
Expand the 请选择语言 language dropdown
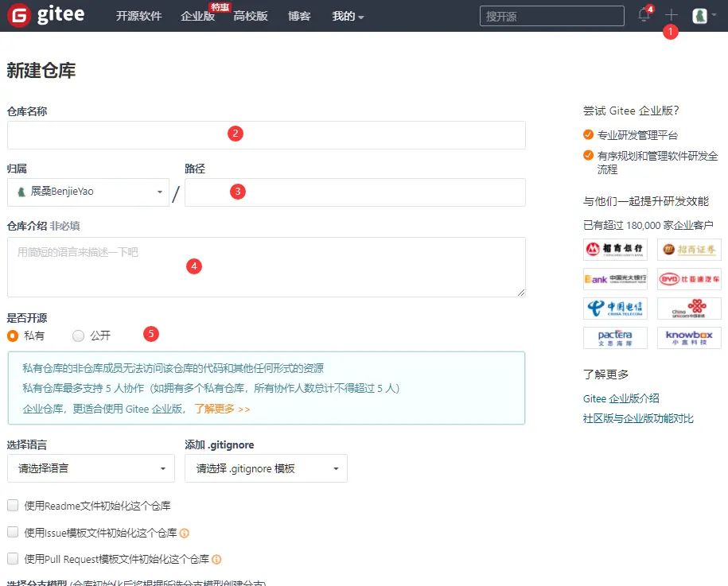(90, 468)
